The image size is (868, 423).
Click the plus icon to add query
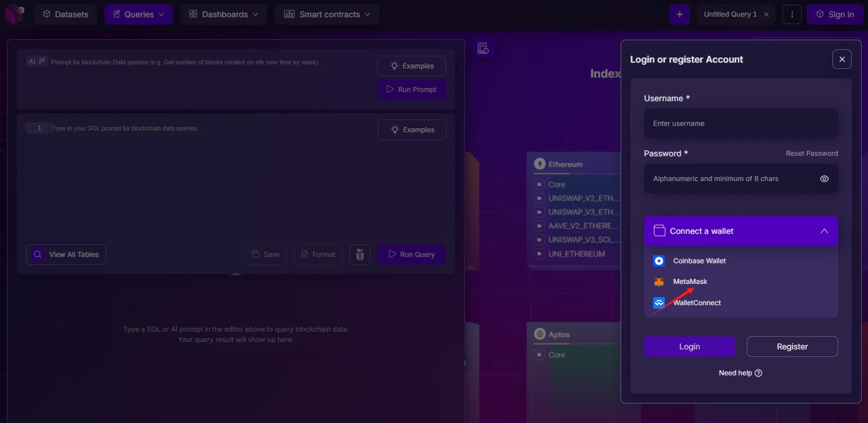click(679, 14)
